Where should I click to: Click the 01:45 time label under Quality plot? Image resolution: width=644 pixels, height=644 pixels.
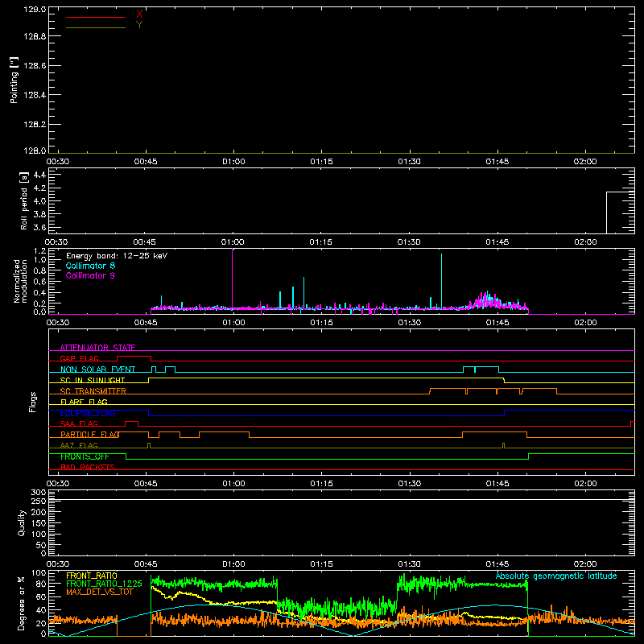[497, 564]
